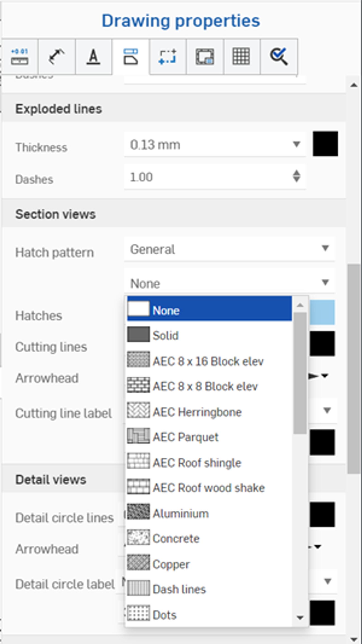Open the text annotation settings tab icon
The width and height of the screenshot is (362, 644).
[93, 57]
